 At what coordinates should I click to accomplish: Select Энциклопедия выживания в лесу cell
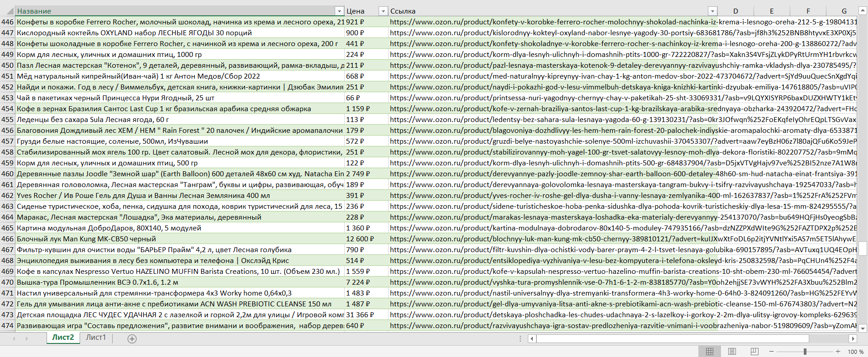point(180,260)
